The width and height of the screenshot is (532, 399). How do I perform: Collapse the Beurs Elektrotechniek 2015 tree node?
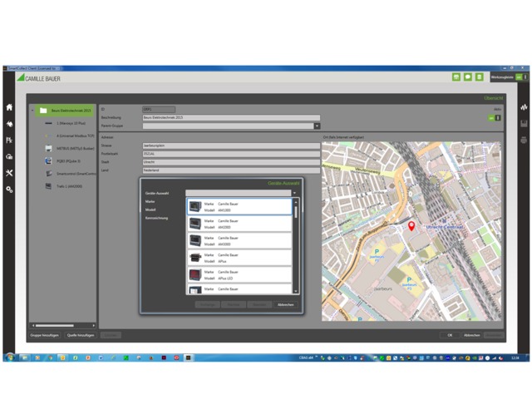[33, 110]
